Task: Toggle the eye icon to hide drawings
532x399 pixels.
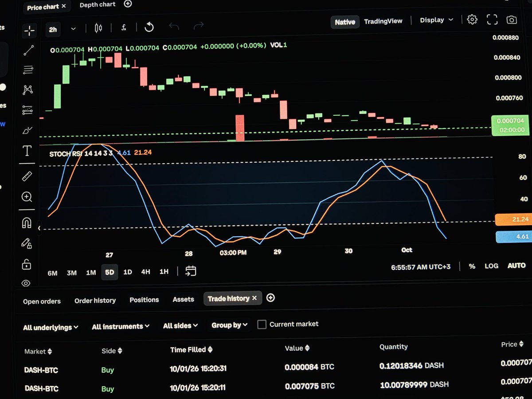Action: tap(26, 283)
